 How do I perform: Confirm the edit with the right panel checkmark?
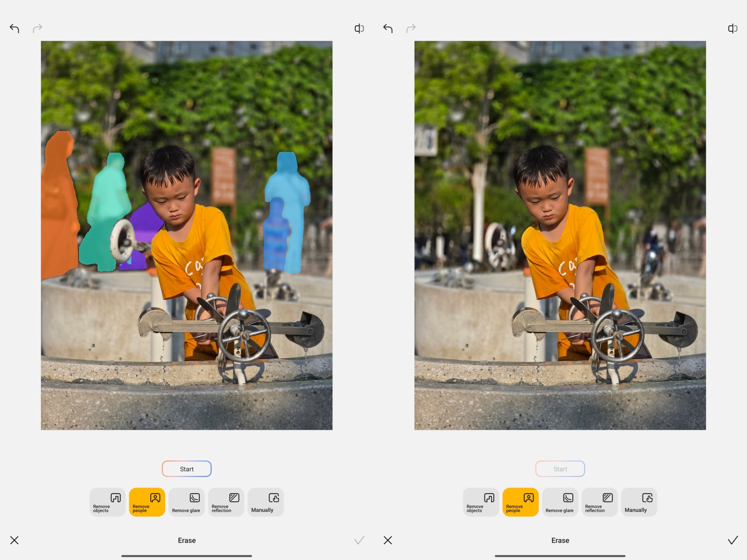pyautogui.click(x=733, y=540)
